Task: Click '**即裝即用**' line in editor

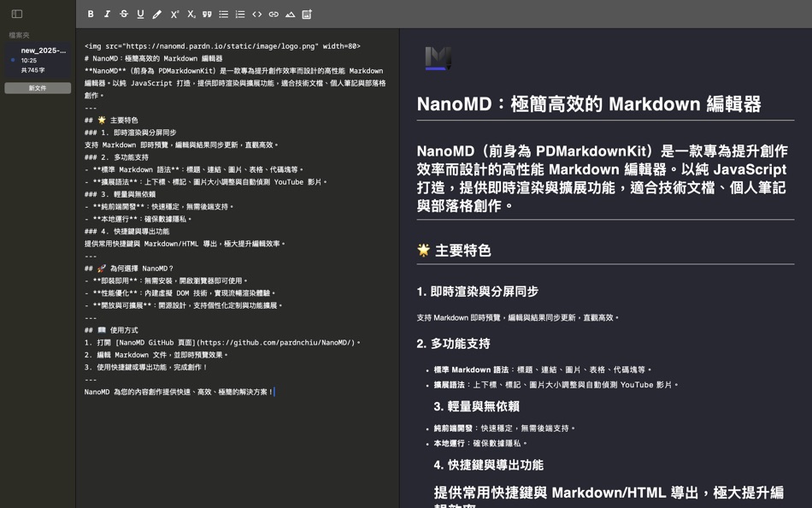Action: [166, 281]
